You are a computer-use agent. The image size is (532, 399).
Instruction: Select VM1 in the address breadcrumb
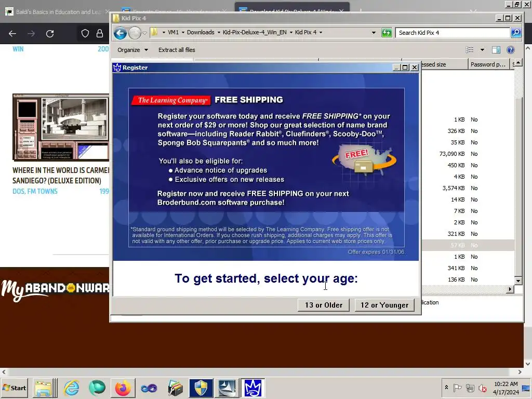coord(173,32)
